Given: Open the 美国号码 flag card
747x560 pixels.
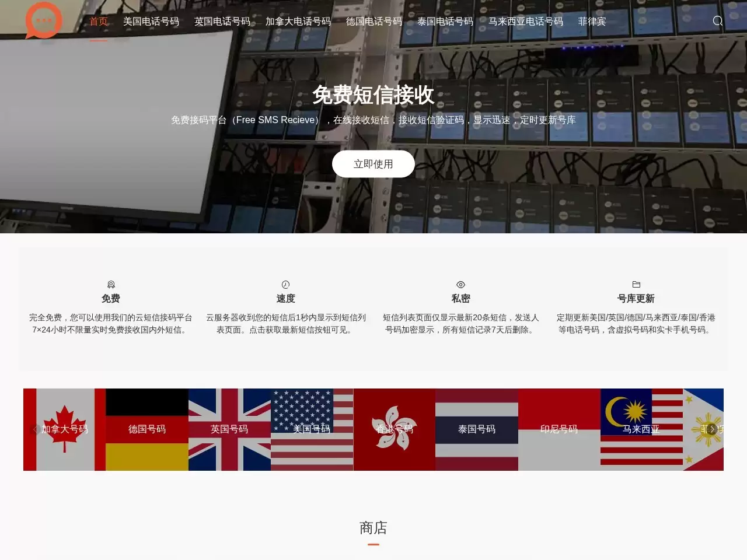Looking at the screenshot, I should [312, 429].
